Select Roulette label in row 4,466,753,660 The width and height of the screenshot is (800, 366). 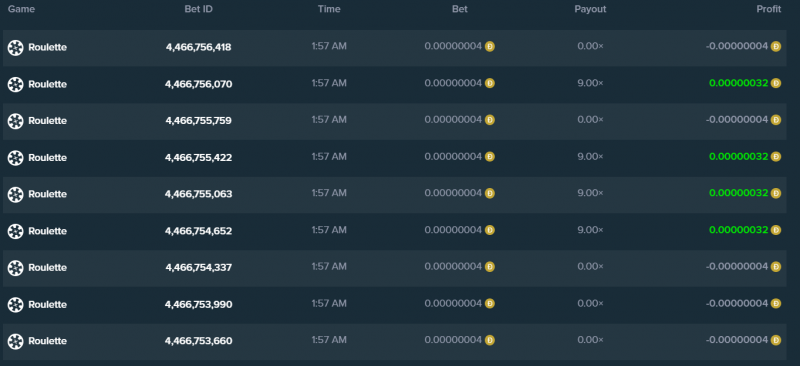(x=47, y=341)
